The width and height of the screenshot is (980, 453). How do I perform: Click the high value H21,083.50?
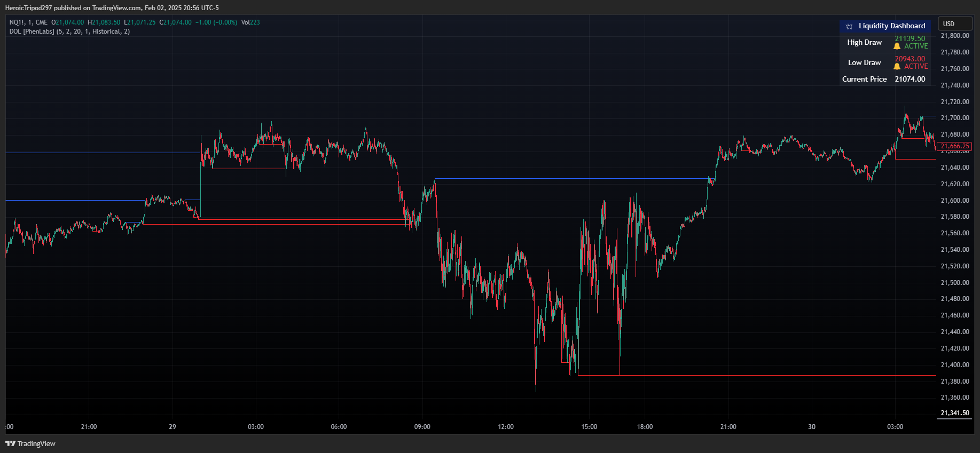[104, 22]
